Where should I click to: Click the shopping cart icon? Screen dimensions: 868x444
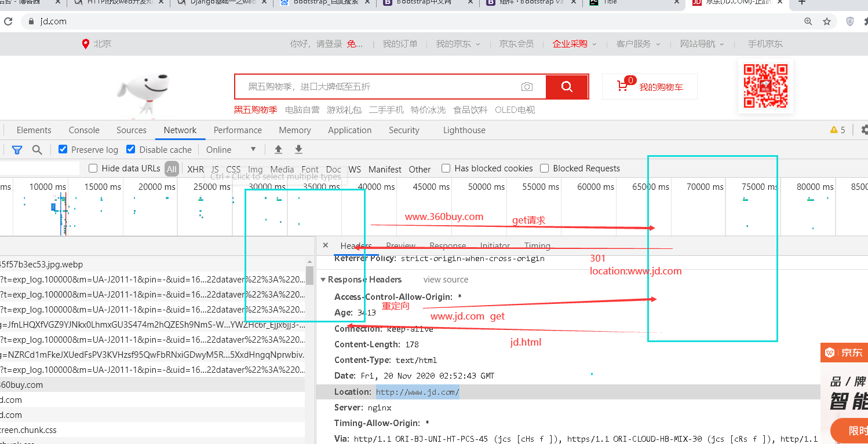pyautogui.click(x=623, y=87)
